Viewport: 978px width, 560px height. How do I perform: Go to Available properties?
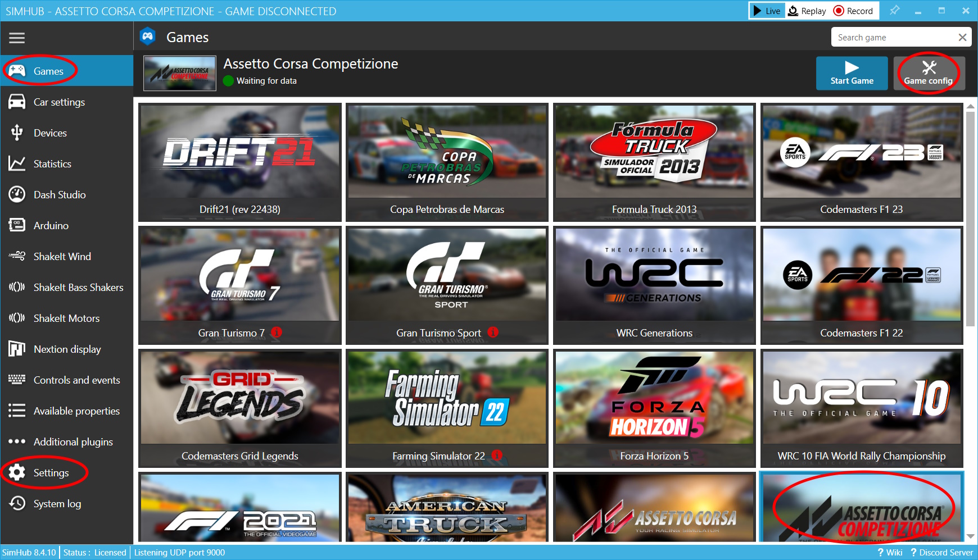76,411
